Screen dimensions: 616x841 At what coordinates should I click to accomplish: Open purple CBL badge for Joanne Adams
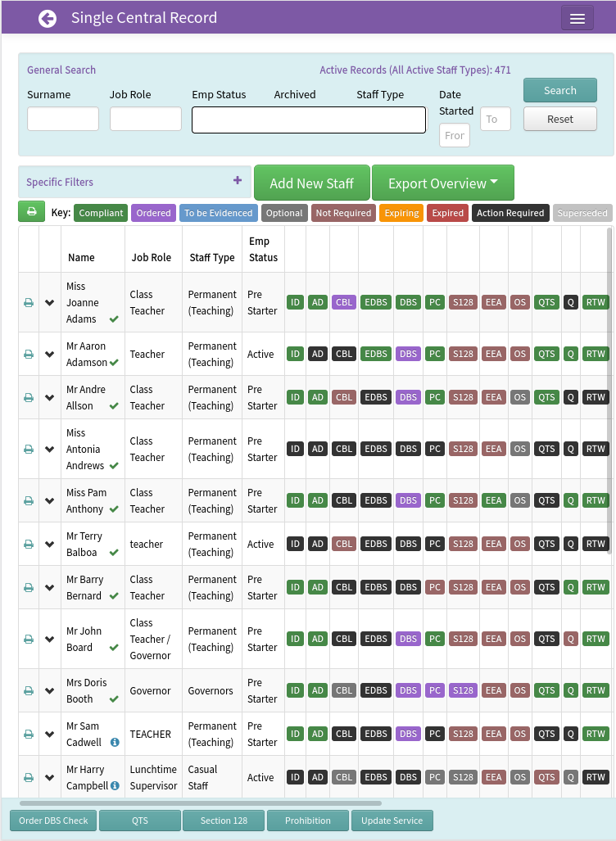pyautogui.click(x=344, y=302)
